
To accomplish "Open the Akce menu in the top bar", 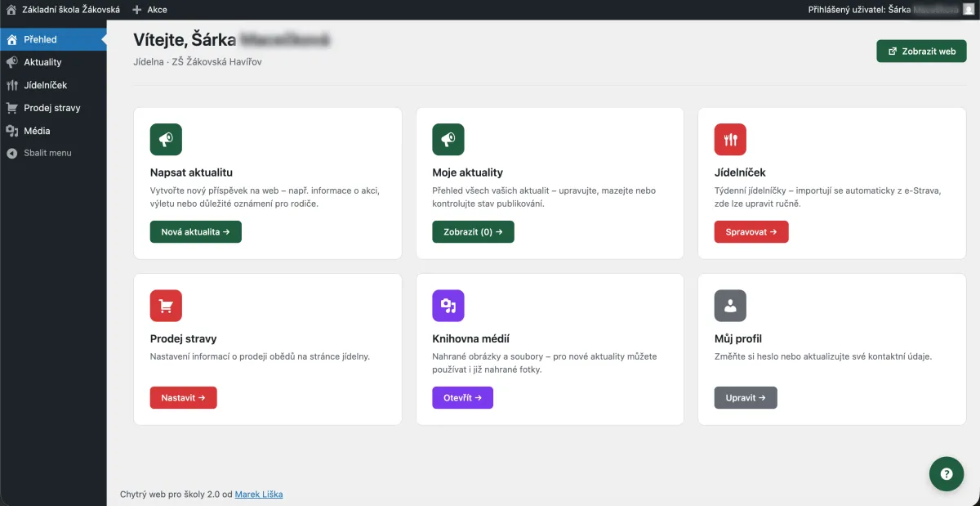I will 149,10.
